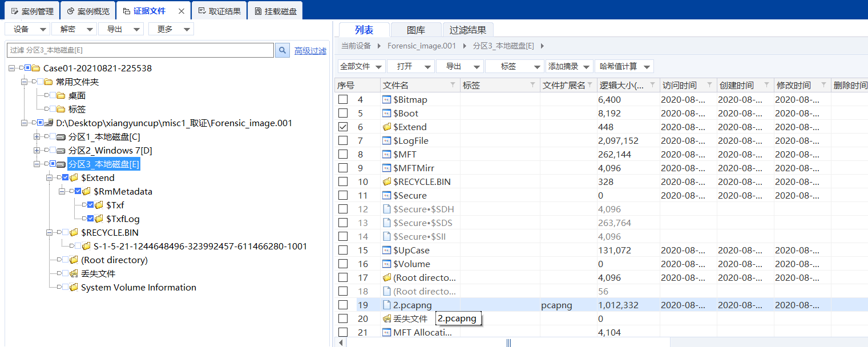The width and height of the screenshot is (868, 347).
Task: Open the 高级过滤 link
Action: [x=310, y=51]
